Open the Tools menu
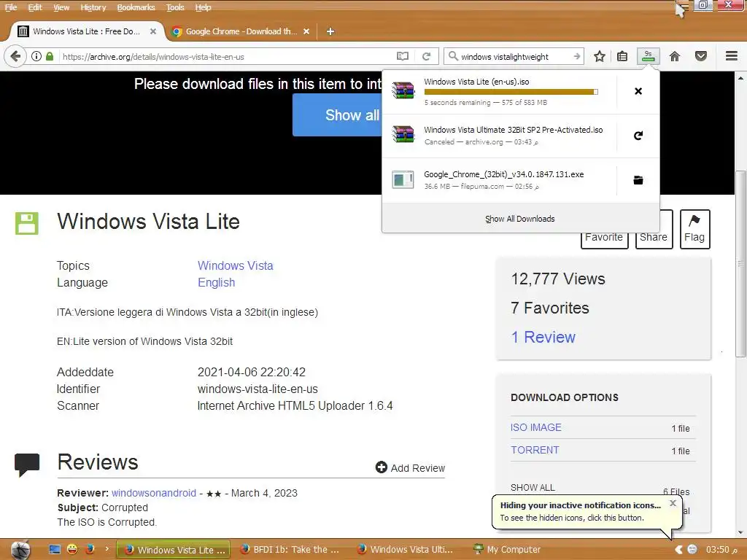This screenshot has width=747, height=560. click(x=175, y=7)
